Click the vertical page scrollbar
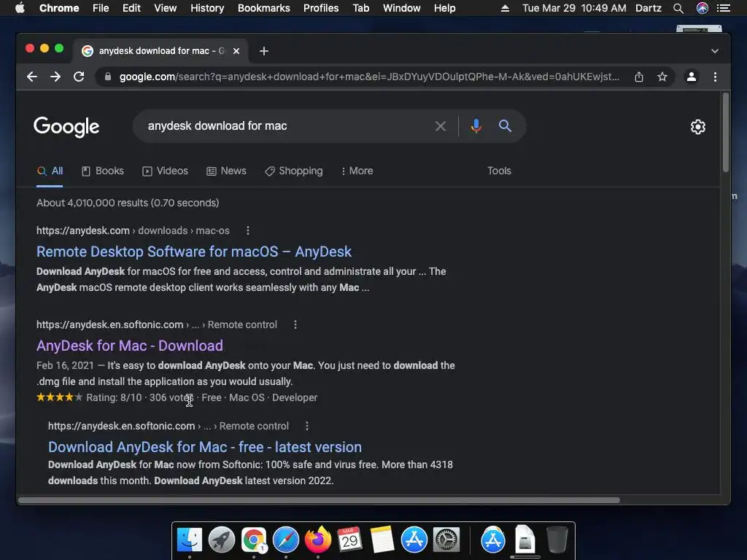 (726, 133)
